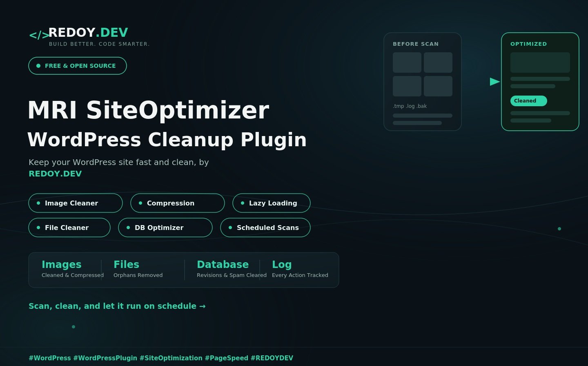Viewport: 588px width, 366px height.
Task: Click the #REDOYDEV hashtag
Action: click(x=272, y=358)
